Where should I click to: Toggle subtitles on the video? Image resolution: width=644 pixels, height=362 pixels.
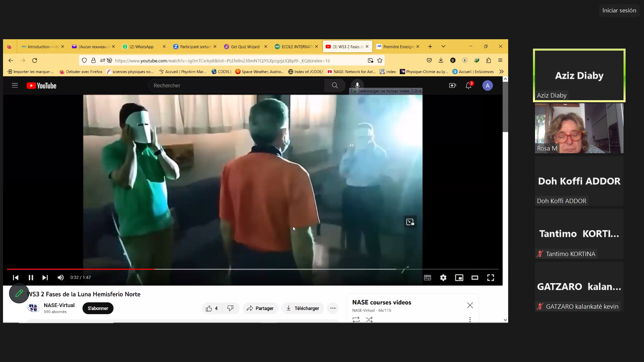[427, 278]
